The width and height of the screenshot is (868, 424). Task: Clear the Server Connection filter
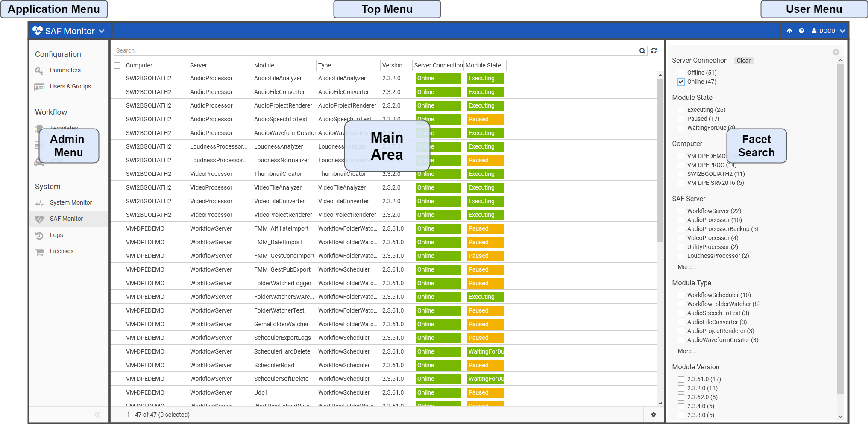click(743, 61)
